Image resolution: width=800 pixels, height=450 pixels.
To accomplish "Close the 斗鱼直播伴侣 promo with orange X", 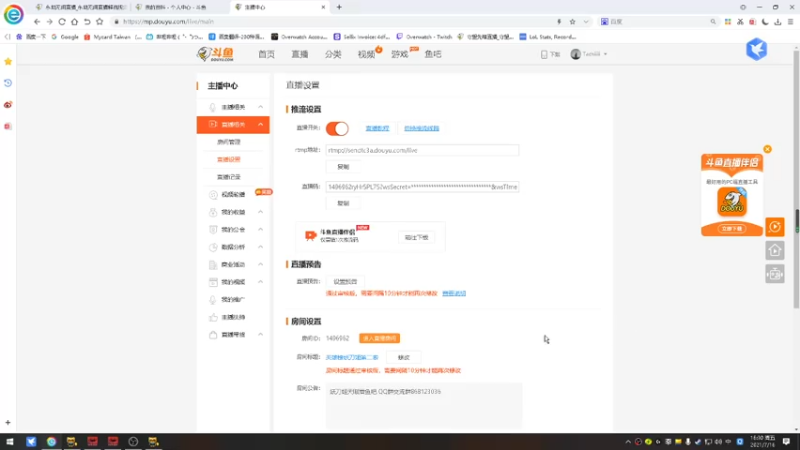I will [x=767, y=149].
